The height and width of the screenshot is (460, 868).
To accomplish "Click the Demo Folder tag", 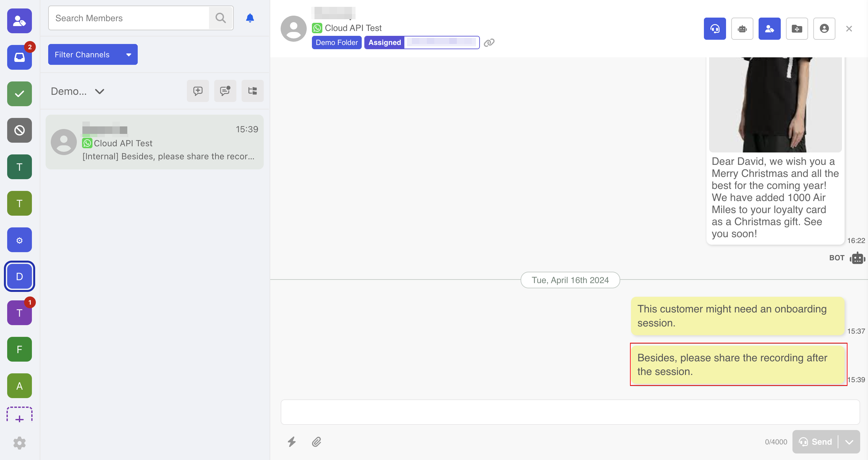I will [336, 42].
